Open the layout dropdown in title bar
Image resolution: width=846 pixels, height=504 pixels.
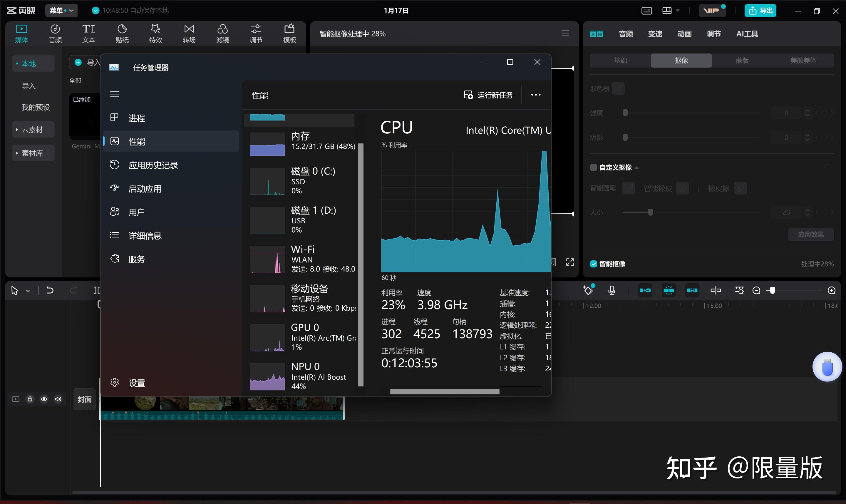[671, 11]
